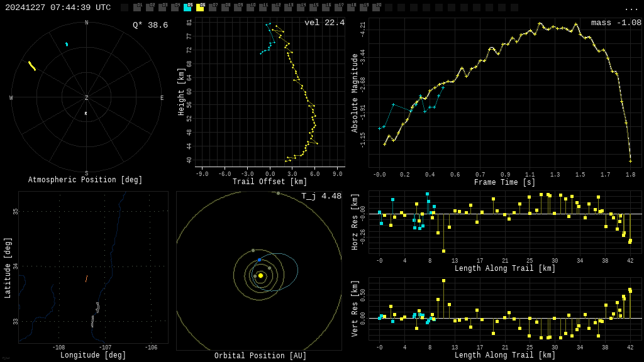Enable station 01 box in the top bar

[x=137, y=8]
